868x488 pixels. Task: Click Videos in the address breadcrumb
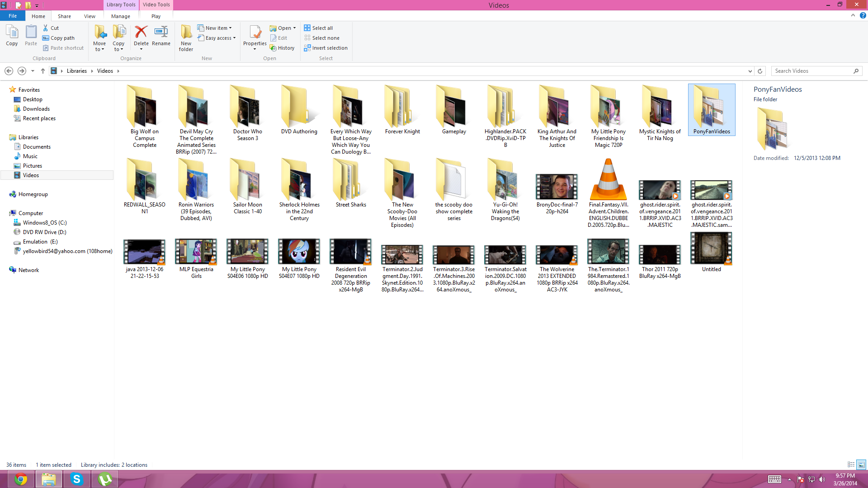pos(105,71)
